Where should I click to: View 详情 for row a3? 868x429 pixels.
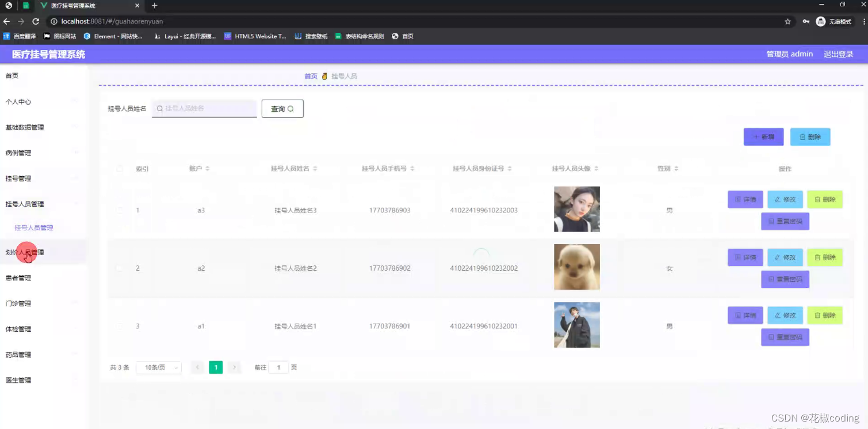[745, 199]
